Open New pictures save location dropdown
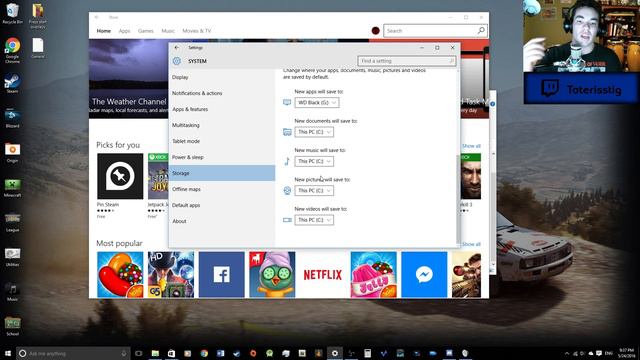Image resolution: width=640 pixels, height=360 pixels. [x=314, y=191]
